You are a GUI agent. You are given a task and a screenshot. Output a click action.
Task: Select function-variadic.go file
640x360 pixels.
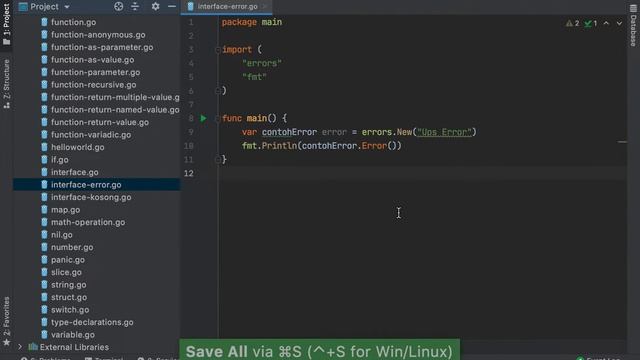91,135
